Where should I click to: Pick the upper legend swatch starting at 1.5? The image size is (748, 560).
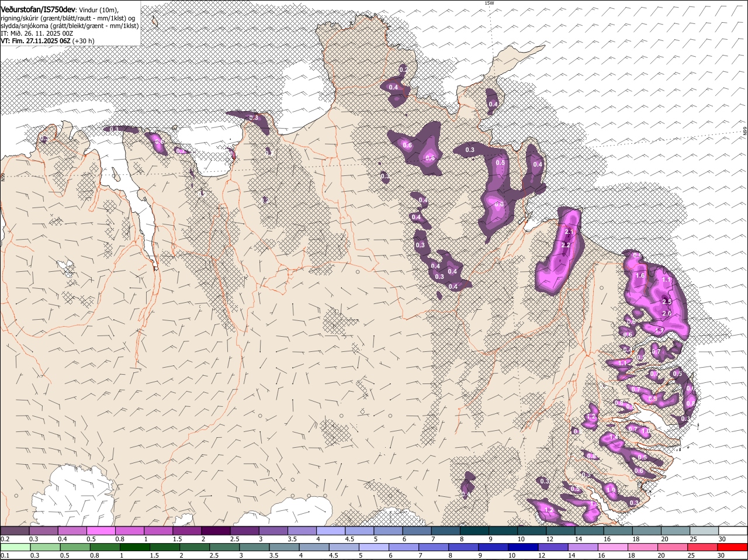tap(187, 531)
